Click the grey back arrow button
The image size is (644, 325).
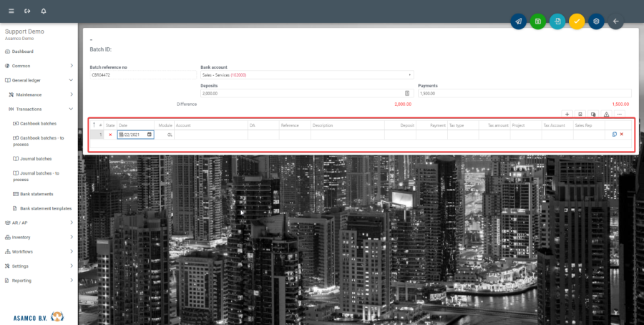(x=615, y=21)
